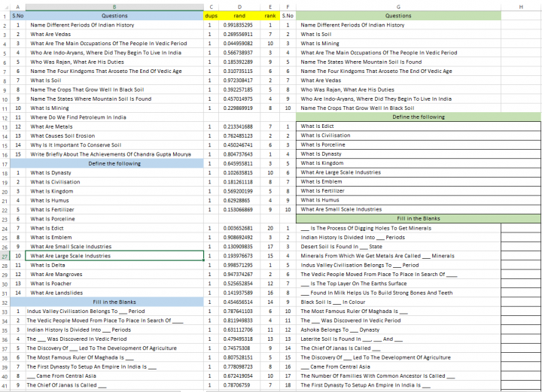
Task: Select 'What Are Large Scale Industries' cell in column B
Action: point(116,256)
